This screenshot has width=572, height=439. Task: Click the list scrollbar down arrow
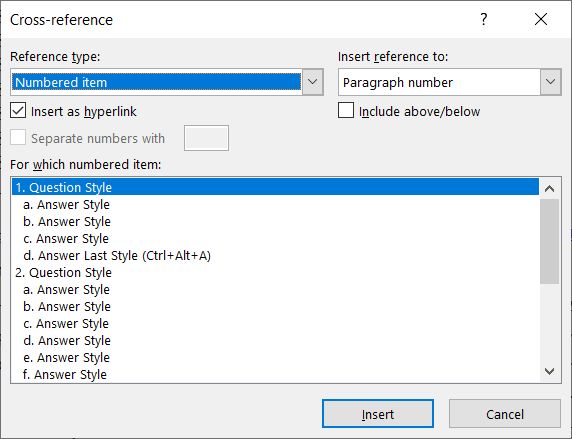(549, 372)
